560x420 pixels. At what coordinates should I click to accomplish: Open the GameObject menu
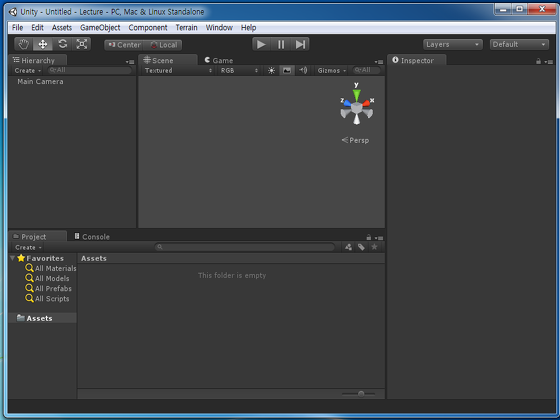coord(100,28)
